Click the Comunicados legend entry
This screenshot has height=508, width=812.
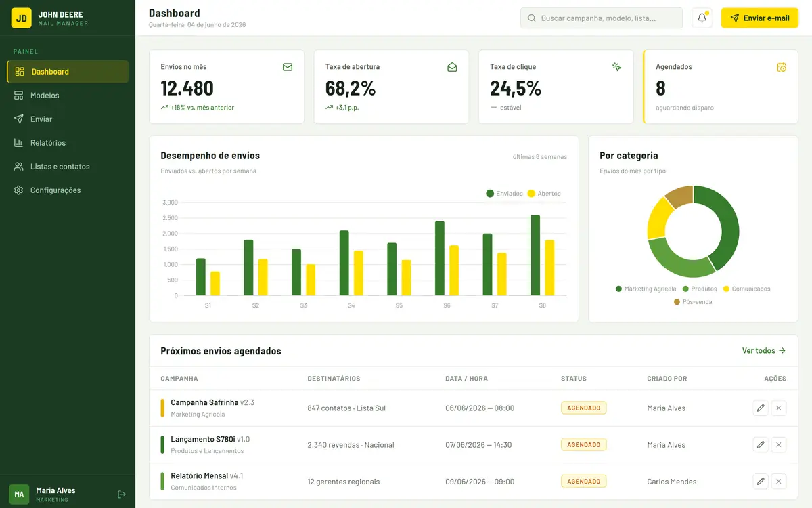click(x=746, y=289)
